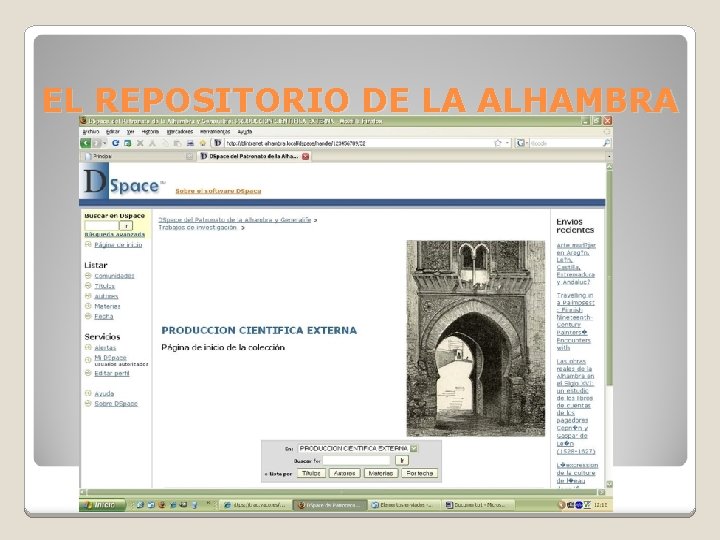Browse by Fecha in sidebar
Screen dimensions: 720x540
coord(103,316)
